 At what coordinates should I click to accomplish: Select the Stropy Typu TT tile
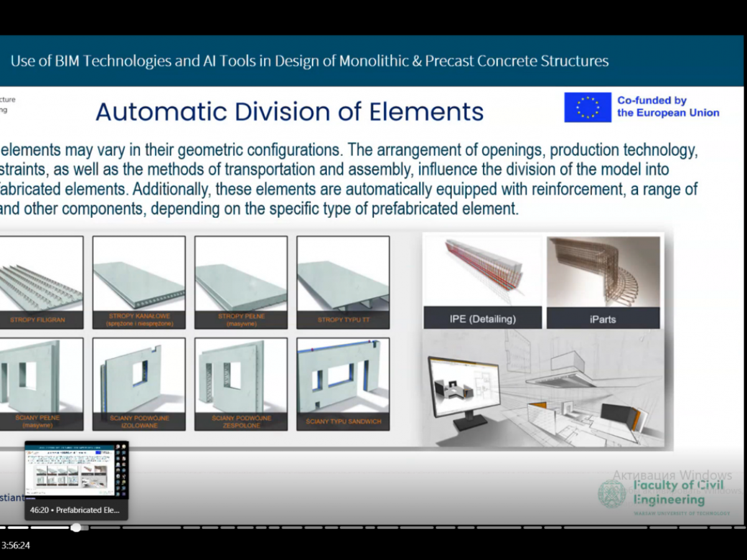(343, 282)
